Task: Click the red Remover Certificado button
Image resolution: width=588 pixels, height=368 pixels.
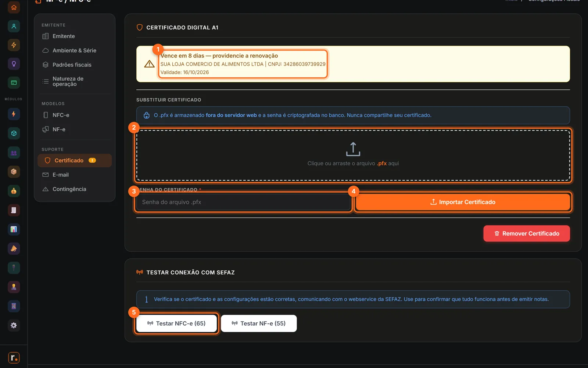Action: click(527, 233)
